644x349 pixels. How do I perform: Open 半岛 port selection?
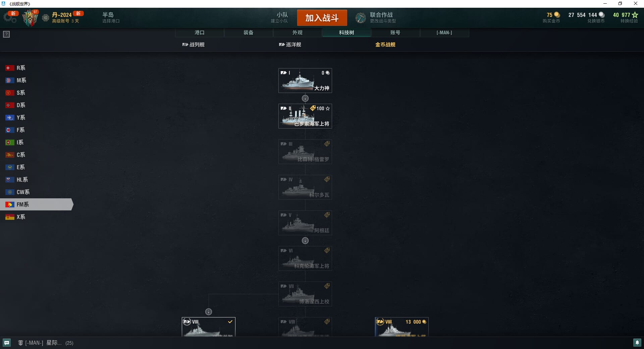[x=111, y=17]
